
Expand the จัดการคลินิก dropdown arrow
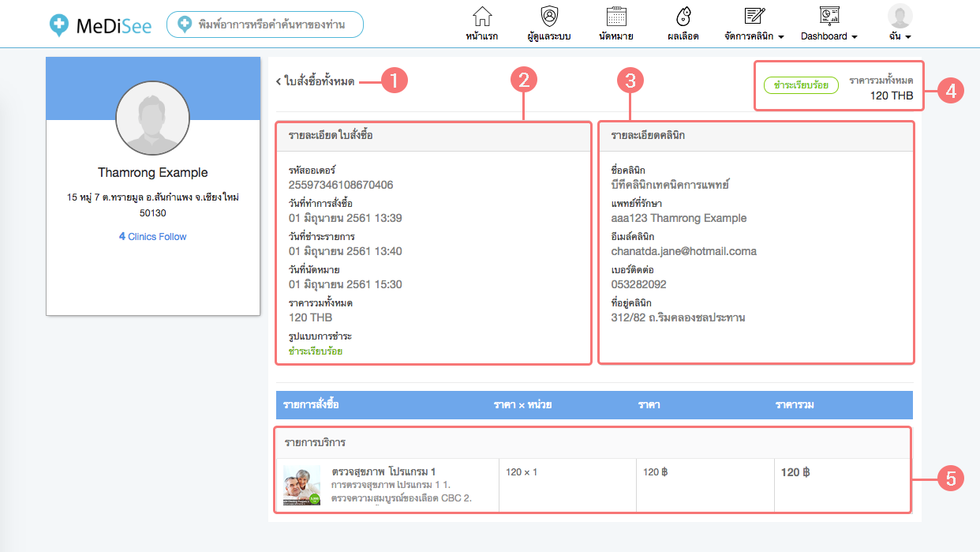tap(780, 37)
